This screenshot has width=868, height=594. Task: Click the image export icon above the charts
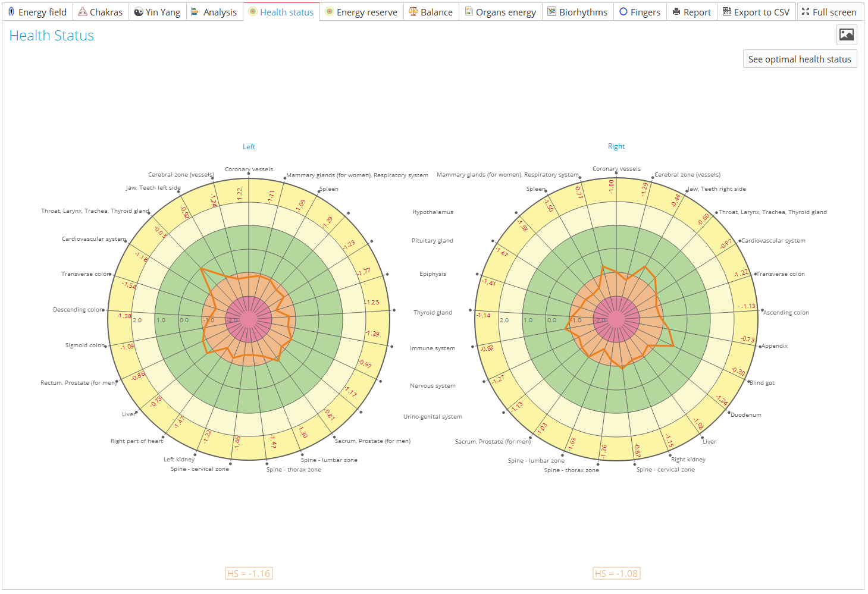click(846, 35)
